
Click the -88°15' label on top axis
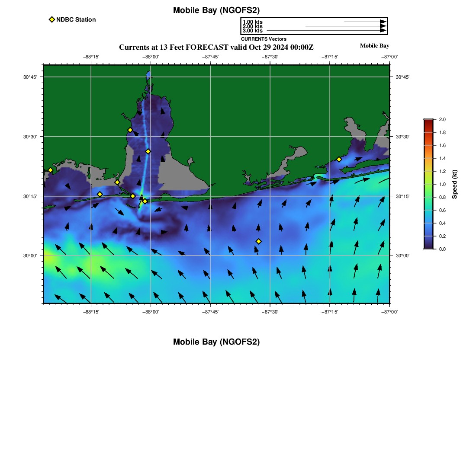[x=91, y=57]
